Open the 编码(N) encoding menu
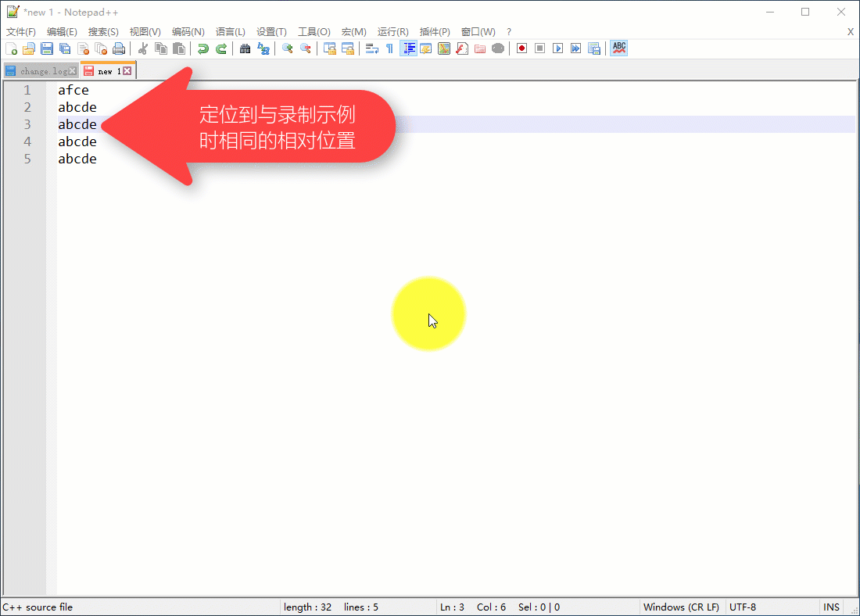860x616 pixels. point(188,32)
